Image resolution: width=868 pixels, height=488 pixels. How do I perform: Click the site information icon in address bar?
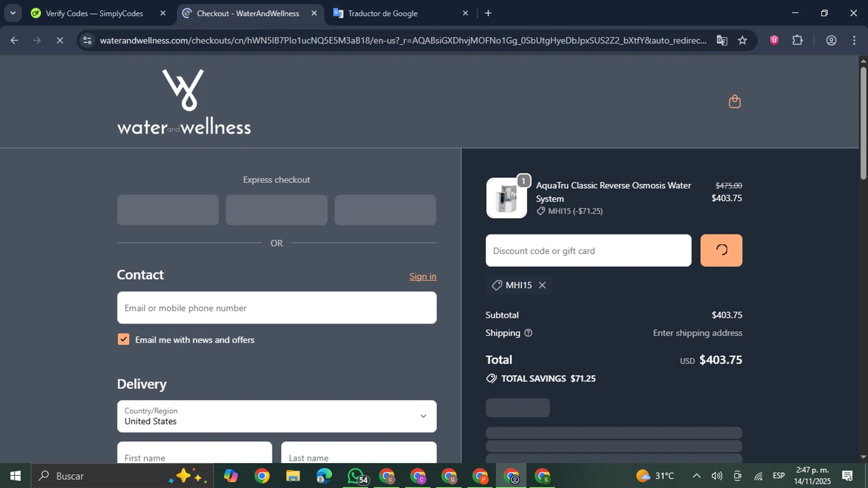click(x=87, y=41)
